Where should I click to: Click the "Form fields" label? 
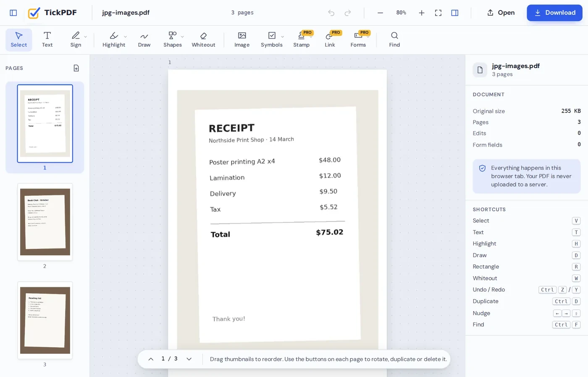pos(488,145)
